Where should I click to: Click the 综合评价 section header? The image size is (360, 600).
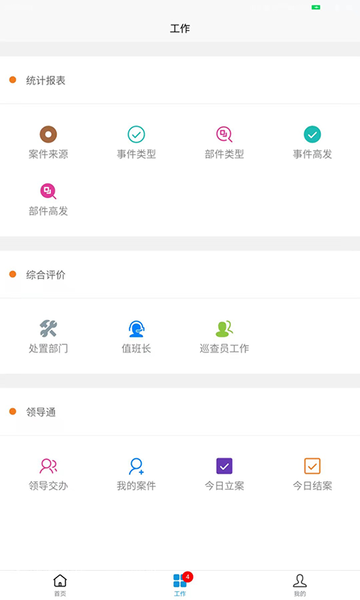[x=46, y=275]
